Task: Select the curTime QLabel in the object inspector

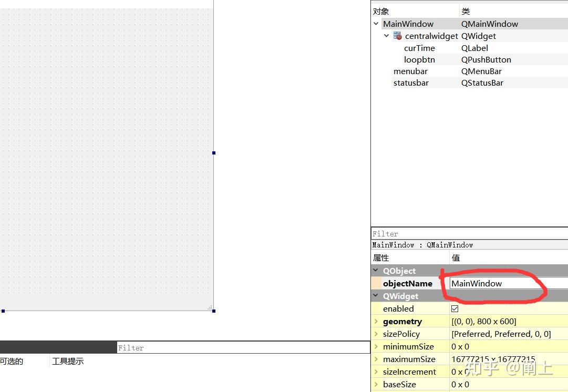Action: point(419,48)
